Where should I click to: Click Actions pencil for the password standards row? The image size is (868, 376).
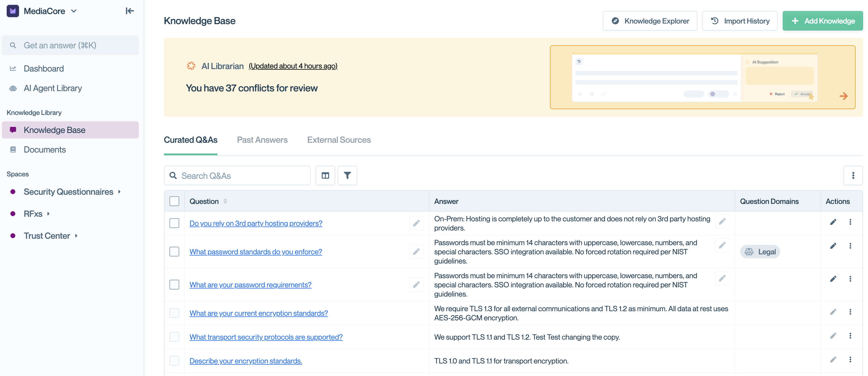(833, 246)
